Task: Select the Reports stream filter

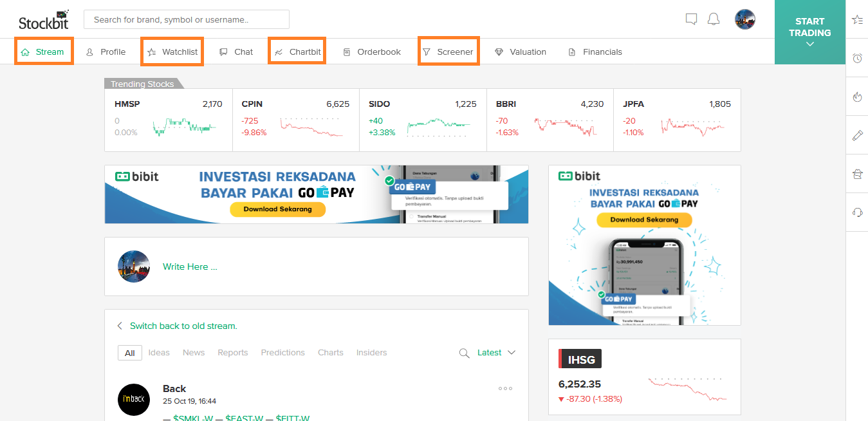Action: tap(233, 353)
